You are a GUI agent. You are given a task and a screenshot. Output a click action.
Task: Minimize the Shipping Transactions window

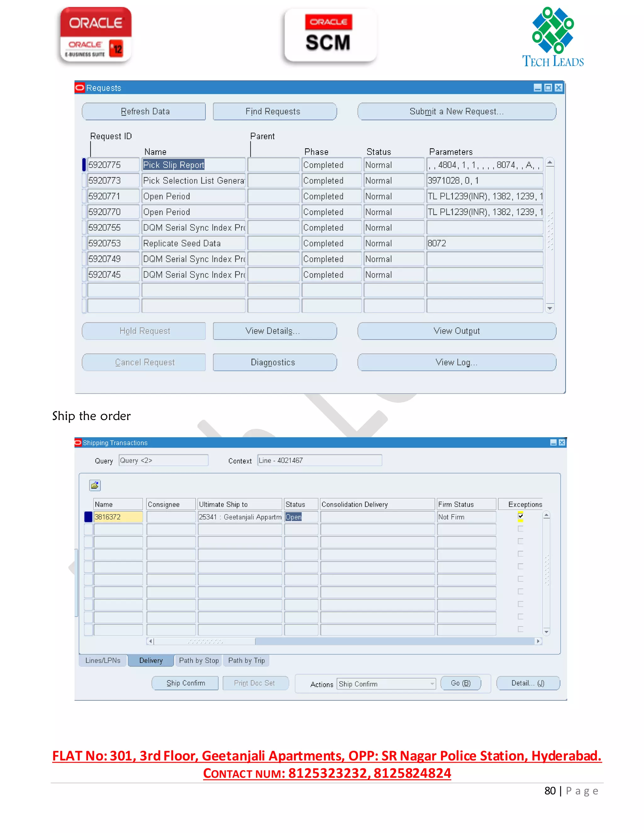pos(553,443)
